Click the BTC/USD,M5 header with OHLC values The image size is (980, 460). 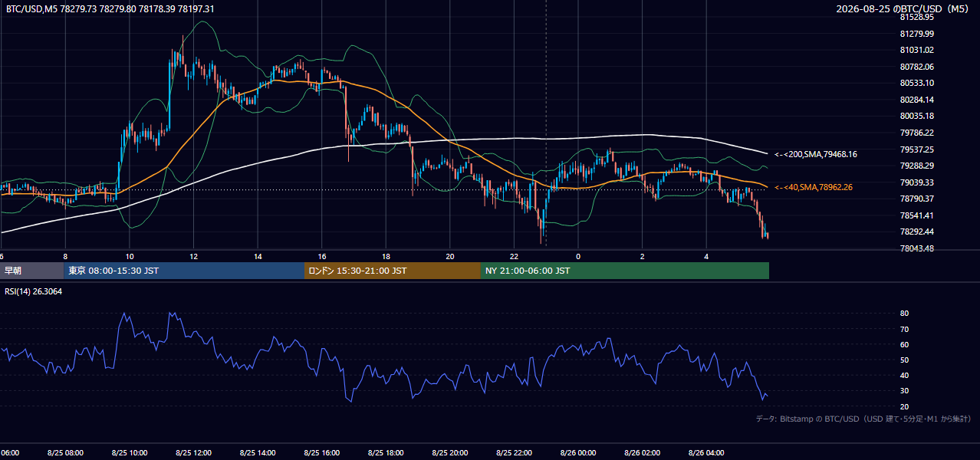pos(110,8)
